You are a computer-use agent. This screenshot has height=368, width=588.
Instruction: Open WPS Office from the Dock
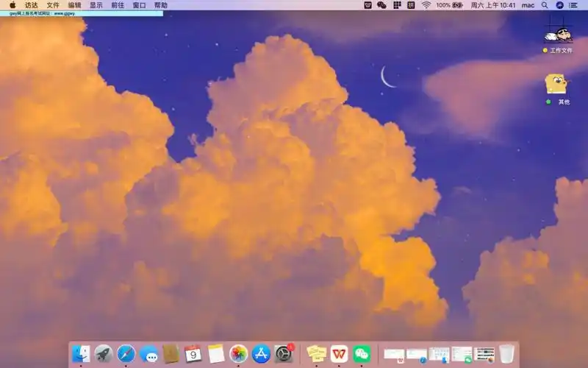[339, 354]
